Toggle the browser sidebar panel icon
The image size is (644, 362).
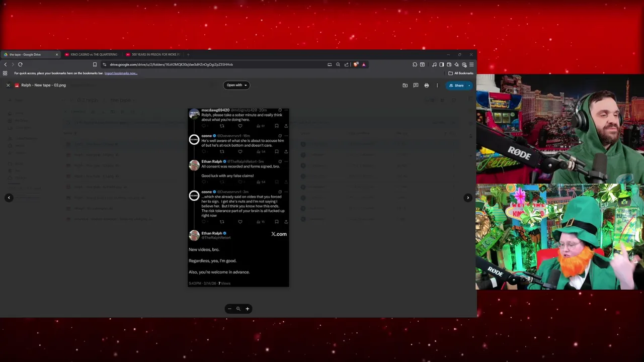click(x=441, y=64)
